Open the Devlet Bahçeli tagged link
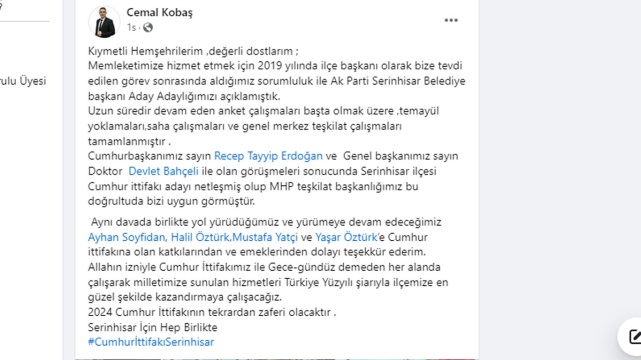 (x=163, y=171)
